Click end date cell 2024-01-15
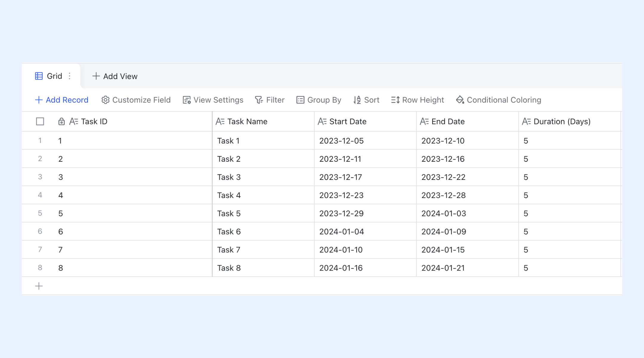 tap(467, 250)
